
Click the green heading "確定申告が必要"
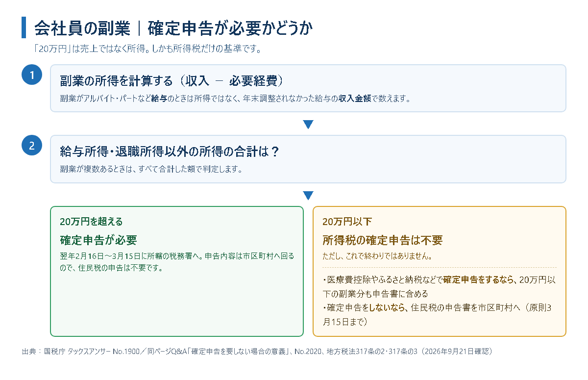(x=98, y=240)
